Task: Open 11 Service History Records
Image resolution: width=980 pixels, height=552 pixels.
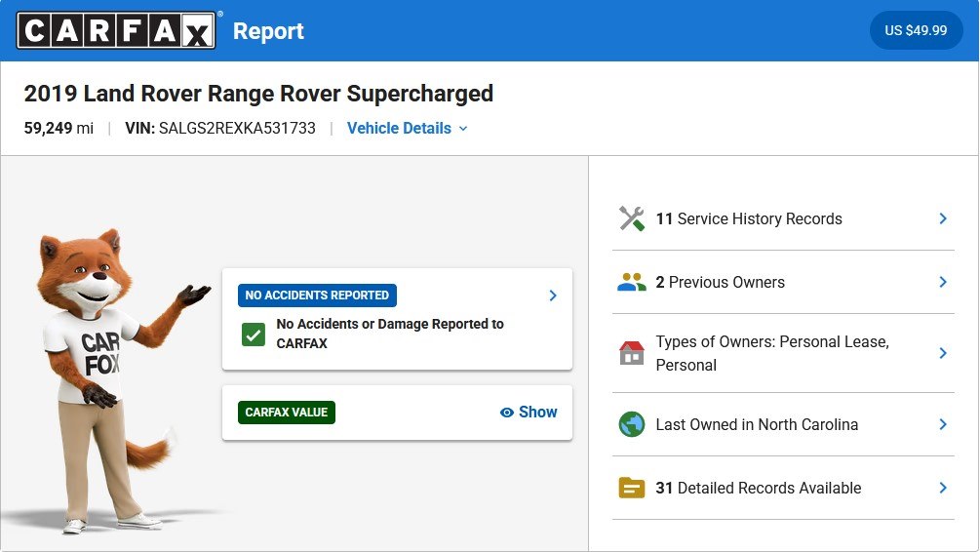Action: (783, 218)
